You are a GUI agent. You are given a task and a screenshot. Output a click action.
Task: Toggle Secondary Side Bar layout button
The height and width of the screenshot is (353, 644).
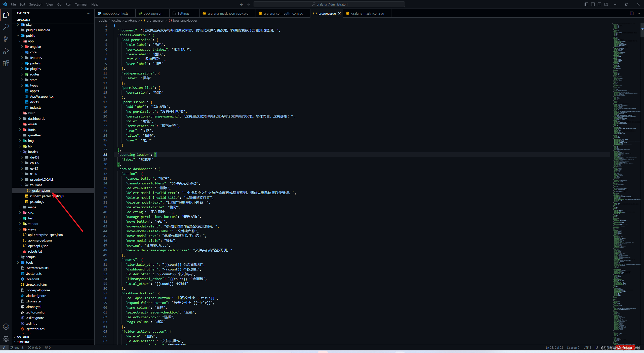(599, 4)
